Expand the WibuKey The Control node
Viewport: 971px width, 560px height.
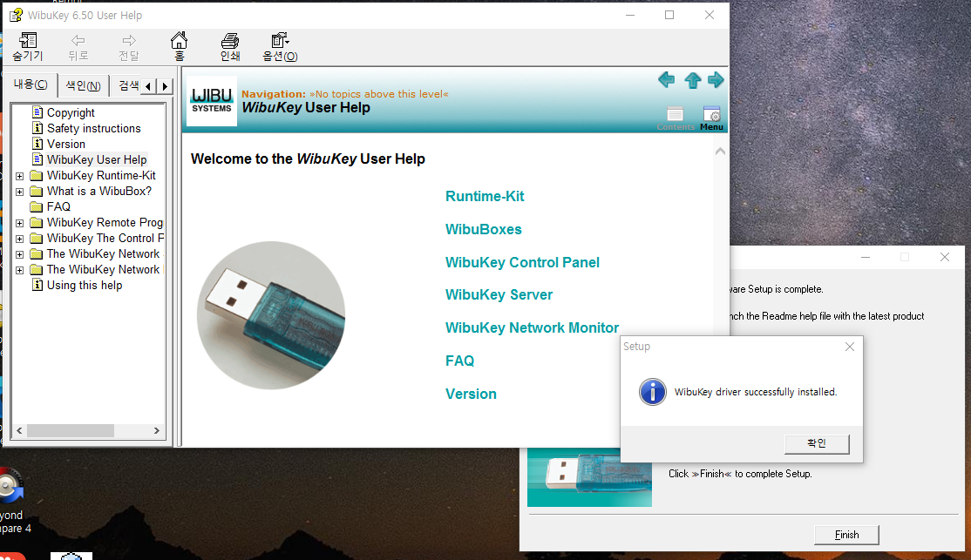click(20, 239)
